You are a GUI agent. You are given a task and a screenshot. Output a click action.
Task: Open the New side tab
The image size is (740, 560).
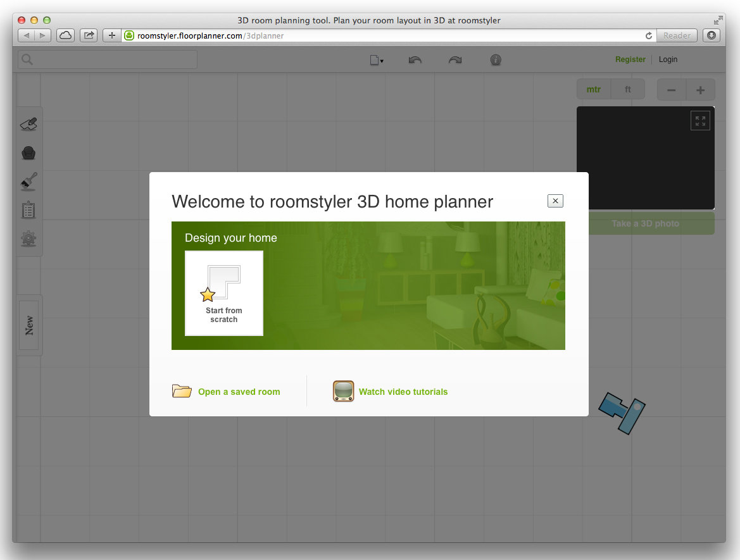[29, 325]
